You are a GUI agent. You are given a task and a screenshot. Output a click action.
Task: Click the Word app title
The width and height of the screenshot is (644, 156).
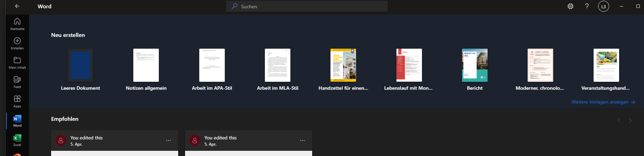[45, 6]
